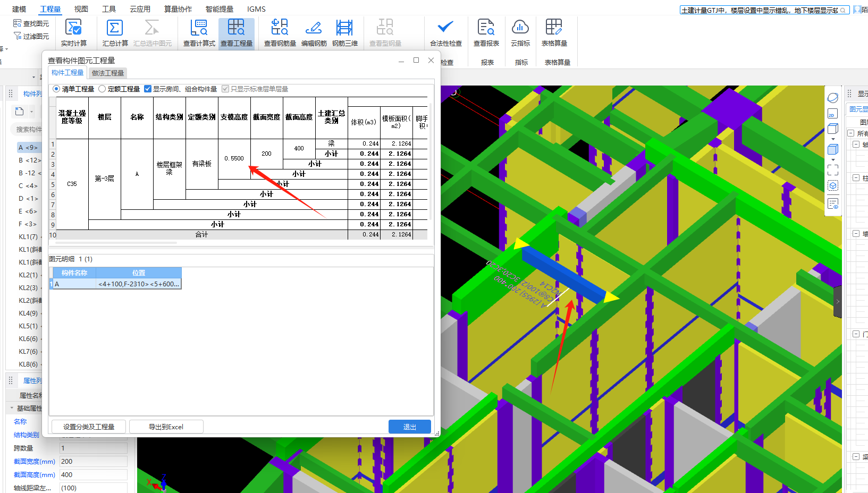The height and width of the screenshot is (493, 868).
Task: Open dropdown arrow under wireframe cube icon
Action: pyautogui.click(x=833, y=139)
